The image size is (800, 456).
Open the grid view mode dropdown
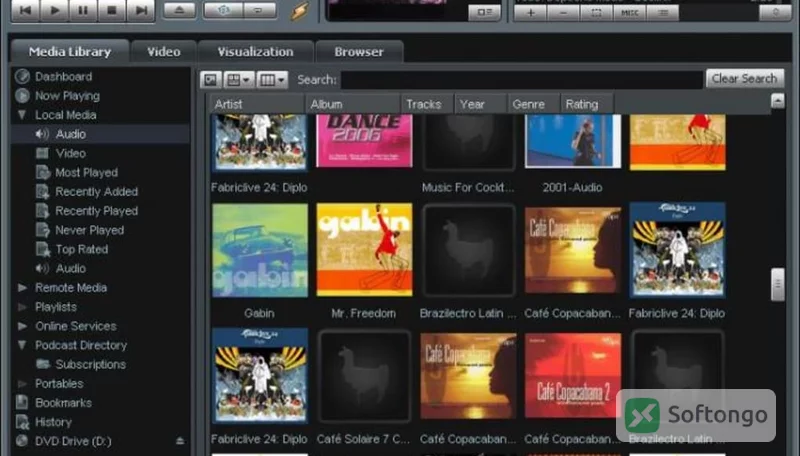238,80
